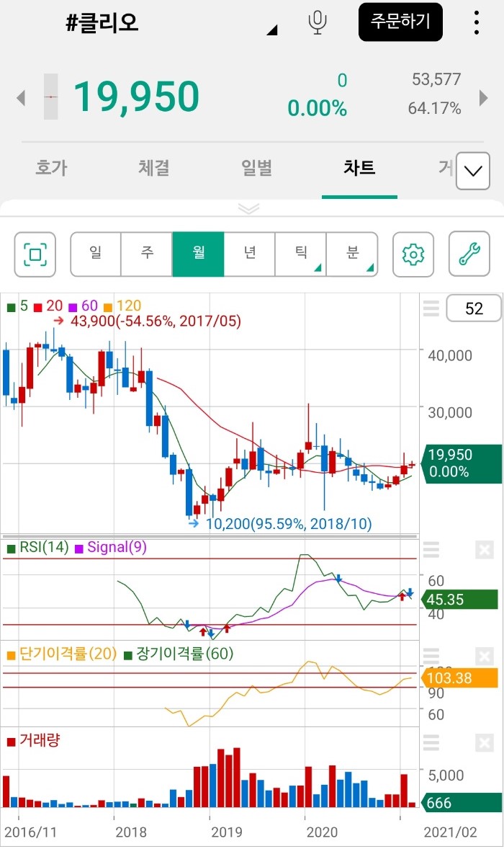Tap the 거래량 panel hamburger menu icon

(x=431, y=743)
